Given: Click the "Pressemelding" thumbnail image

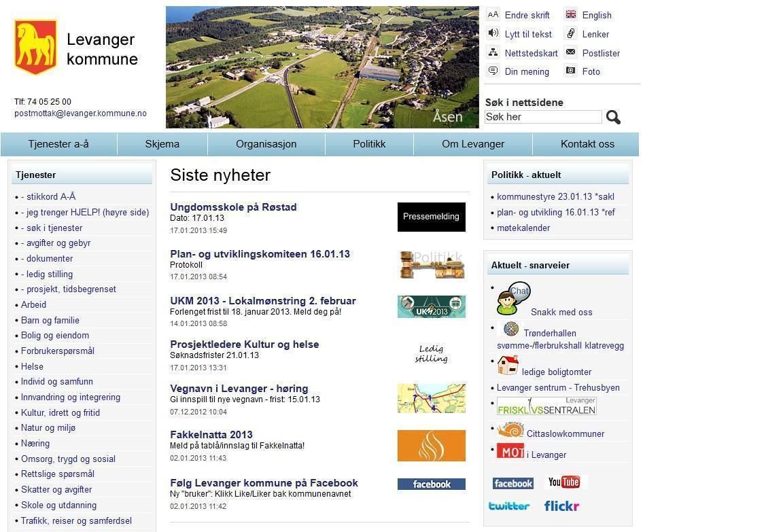Looking at the screenshot, I should tap(431, 216).
